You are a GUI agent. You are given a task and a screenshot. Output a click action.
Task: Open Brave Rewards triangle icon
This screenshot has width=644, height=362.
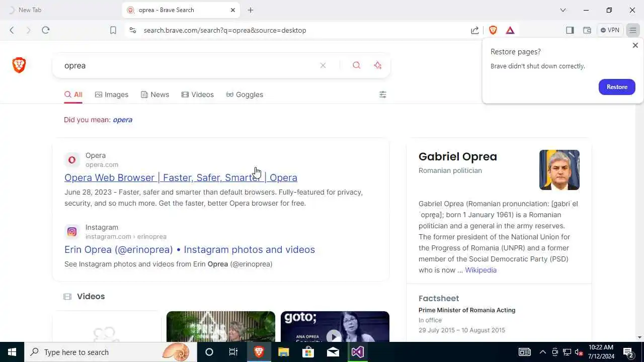coord(510,30)
